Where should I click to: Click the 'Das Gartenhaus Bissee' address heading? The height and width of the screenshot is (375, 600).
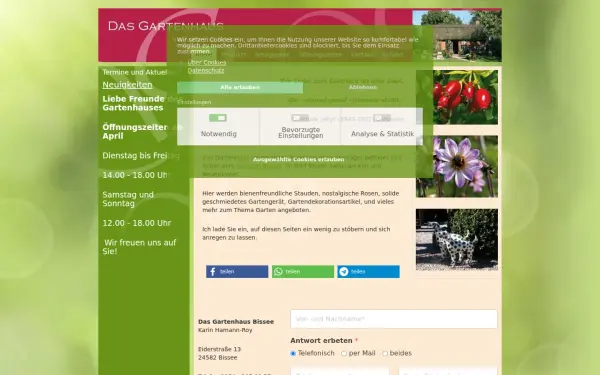pos(236,322)
